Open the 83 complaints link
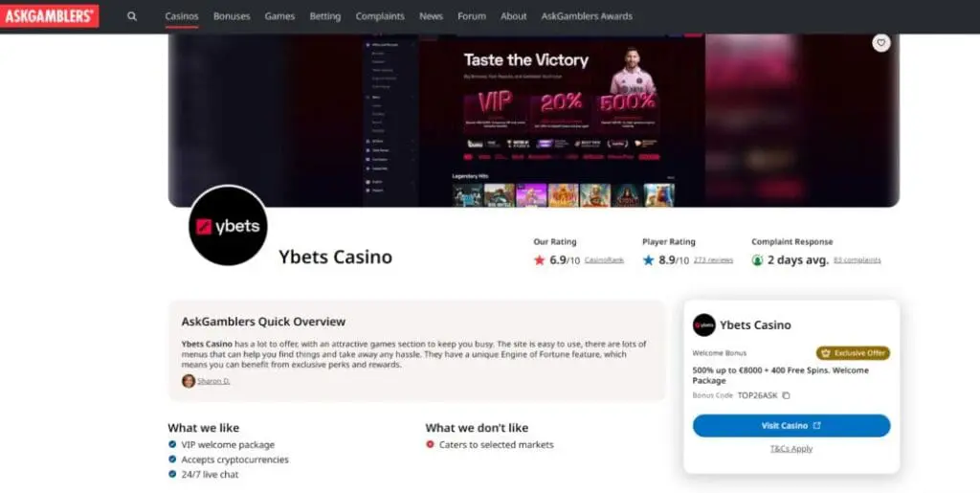The width and height of the screenshot is (980, 493). pos(857,260)
